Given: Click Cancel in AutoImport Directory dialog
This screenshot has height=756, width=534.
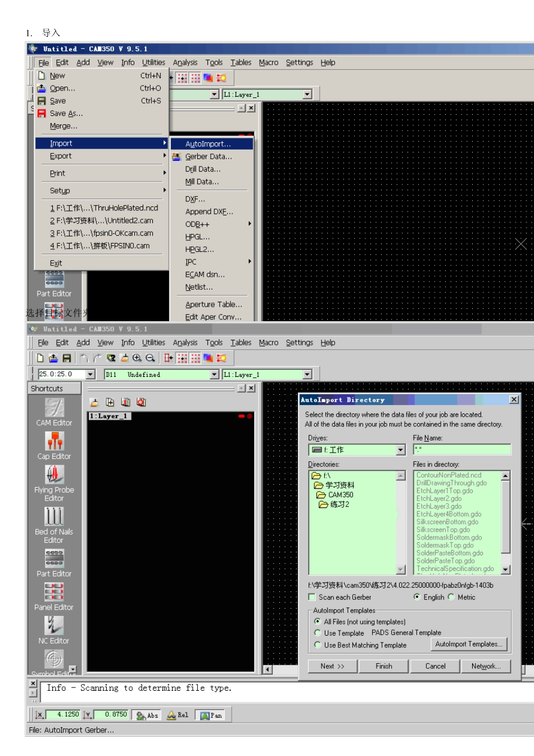Looking at the screenshot, I should (x=435, y=666).
